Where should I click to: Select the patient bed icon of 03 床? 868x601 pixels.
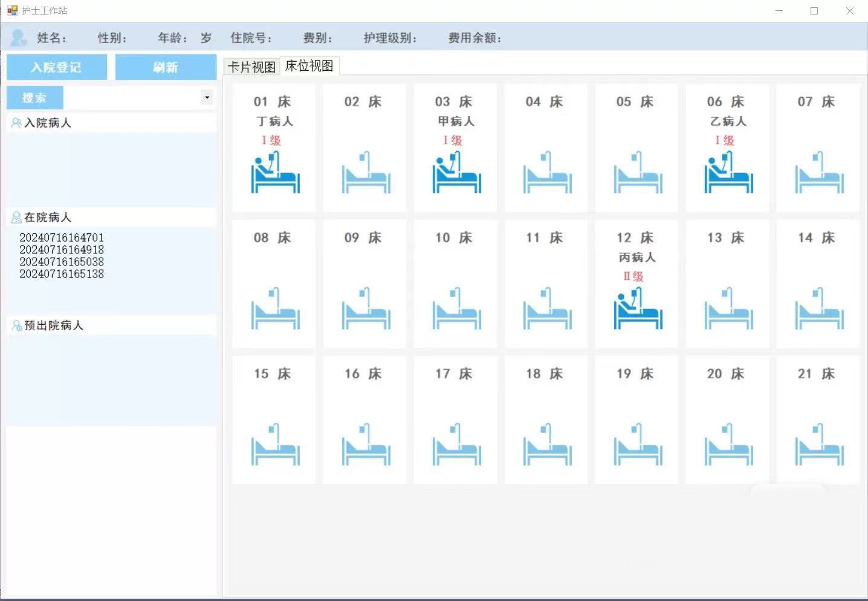(x=456, y=172)
